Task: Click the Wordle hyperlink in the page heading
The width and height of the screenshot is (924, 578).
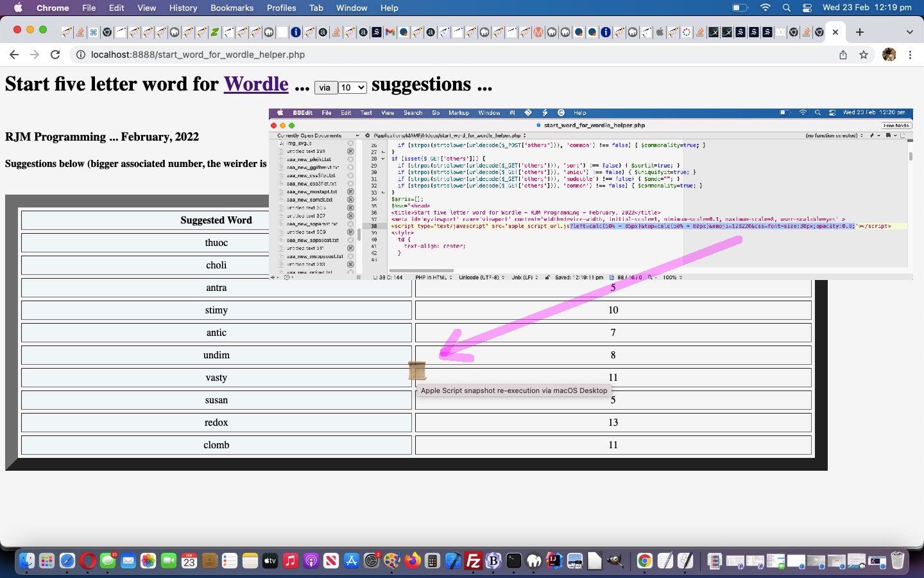Action: 256,84
